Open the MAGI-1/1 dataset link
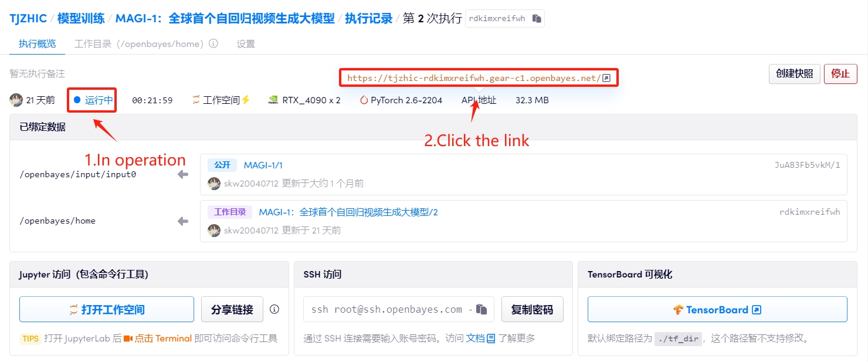The image size is (868, 362). click(x=263, y=165)
